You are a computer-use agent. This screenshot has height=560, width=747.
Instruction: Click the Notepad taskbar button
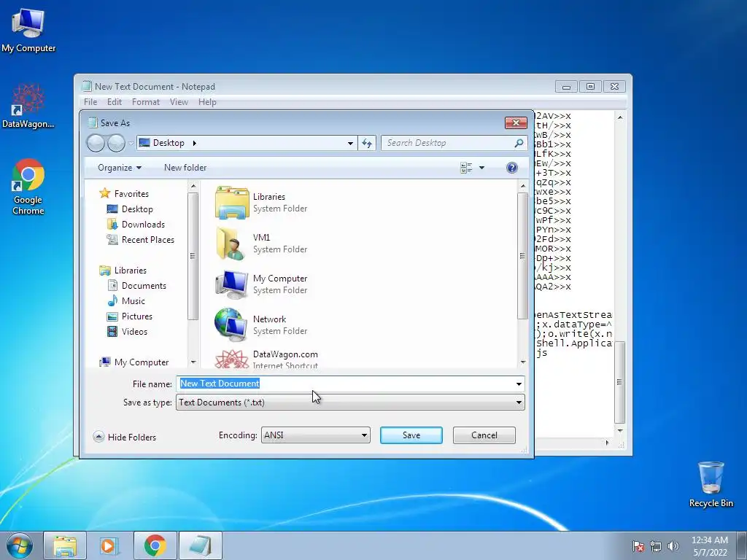click(200, 545)
